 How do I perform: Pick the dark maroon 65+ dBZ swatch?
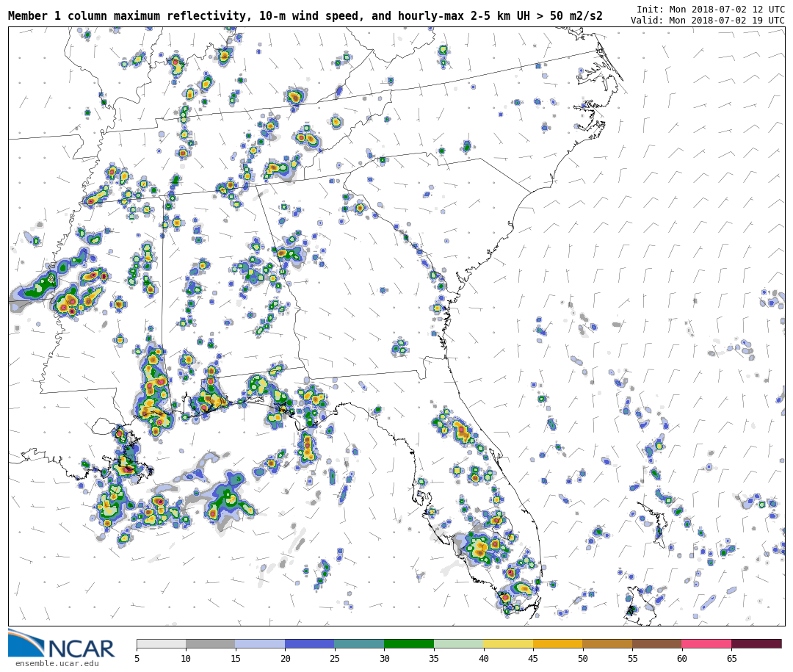click(756, 643)
